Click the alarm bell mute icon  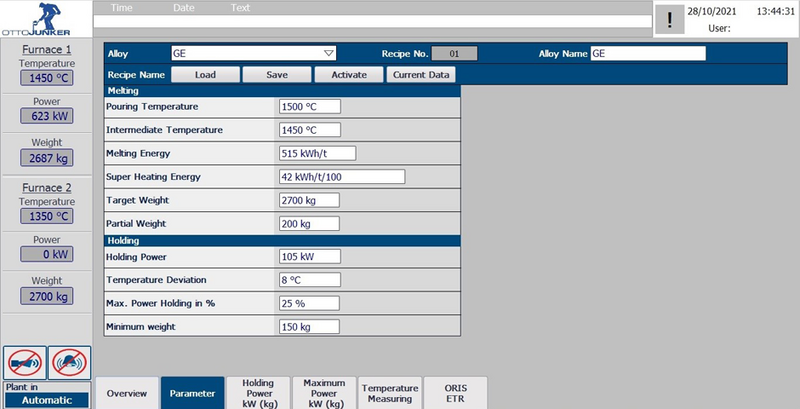coord(68,361)
